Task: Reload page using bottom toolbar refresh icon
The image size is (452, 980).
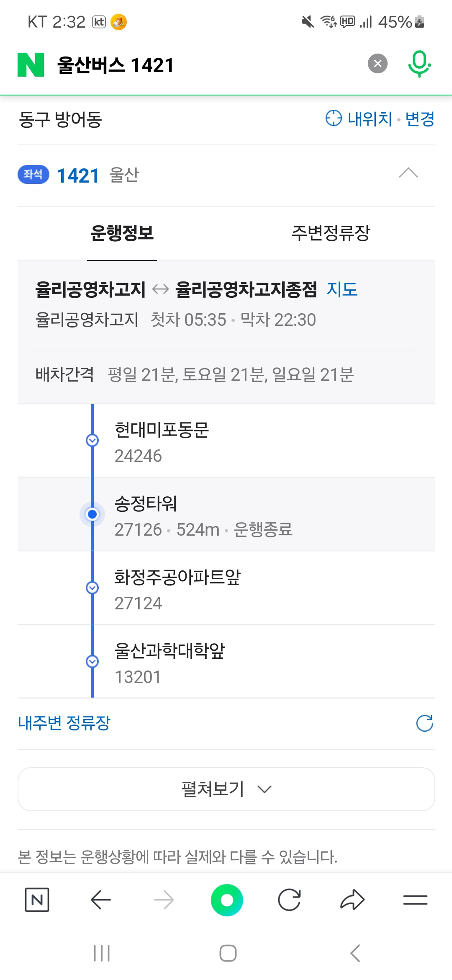Action: (289, 900)
